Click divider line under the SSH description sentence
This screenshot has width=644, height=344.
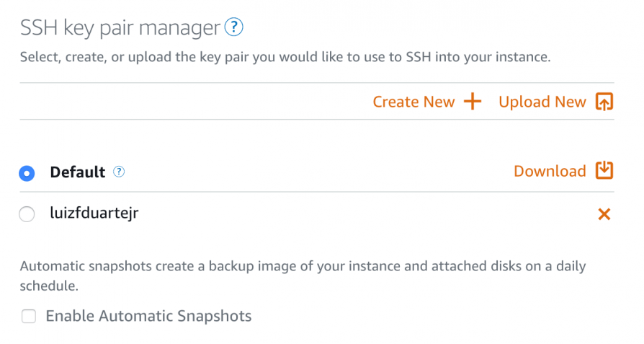coord(317,83)
